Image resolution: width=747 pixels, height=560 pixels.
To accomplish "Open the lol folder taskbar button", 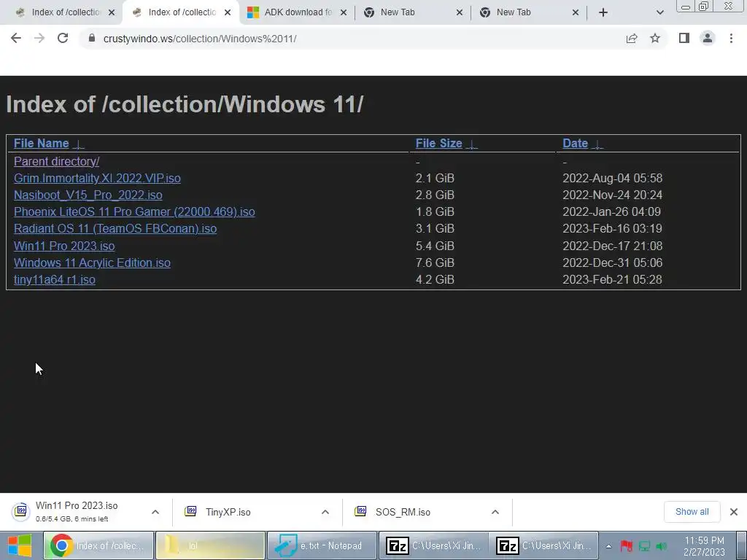I will pos(210,545).
